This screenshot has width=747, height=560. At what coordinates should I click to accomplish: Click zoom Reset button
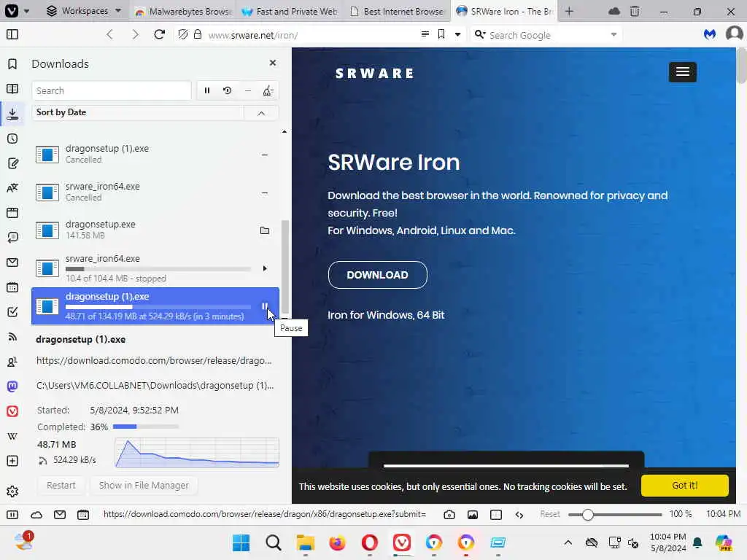tap(550, 514)
